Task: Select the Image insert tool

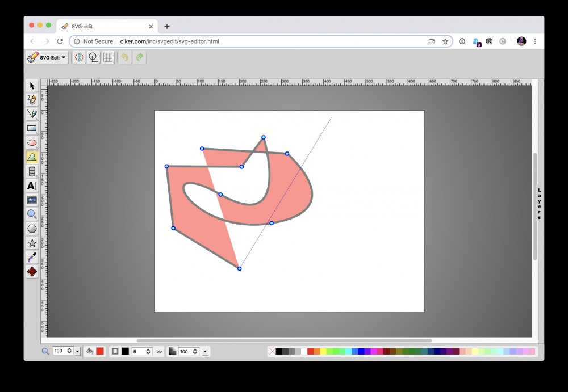Action: 32,200
